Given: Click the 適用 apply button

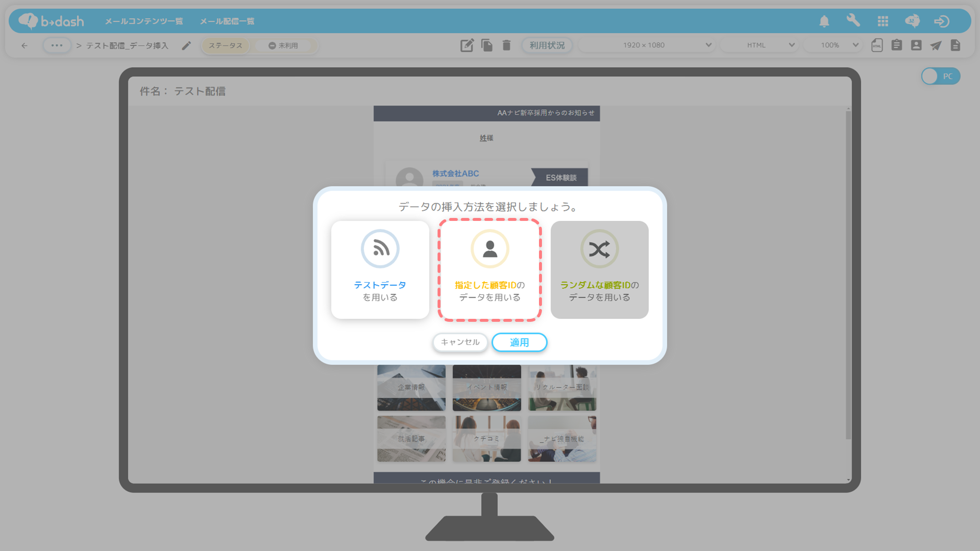Looking at the screenshot, I should click(519, 342).
